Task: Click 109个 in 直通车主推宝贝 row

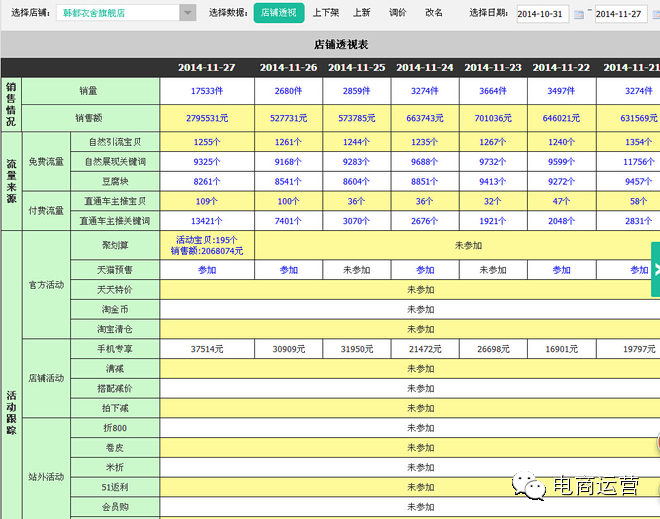Action: point(207,201)
